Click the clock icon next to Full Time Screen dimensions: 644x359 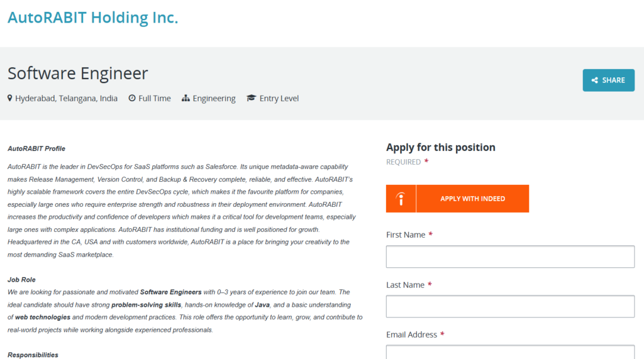tap(132, 98)
